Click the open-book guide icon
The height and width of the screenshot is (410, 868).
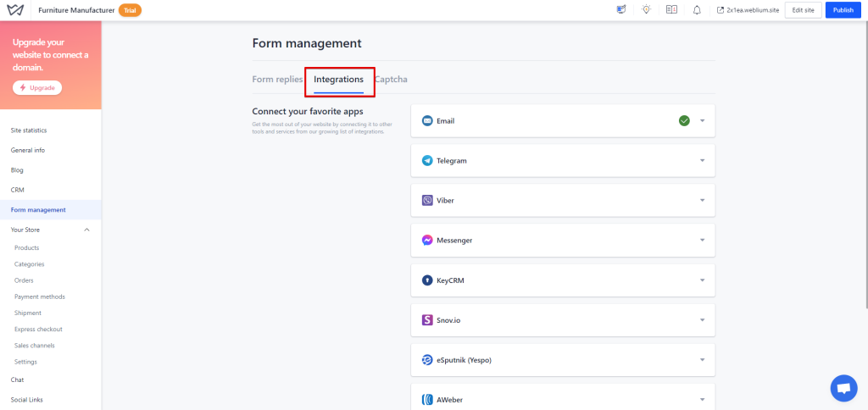tap(672, 10)
